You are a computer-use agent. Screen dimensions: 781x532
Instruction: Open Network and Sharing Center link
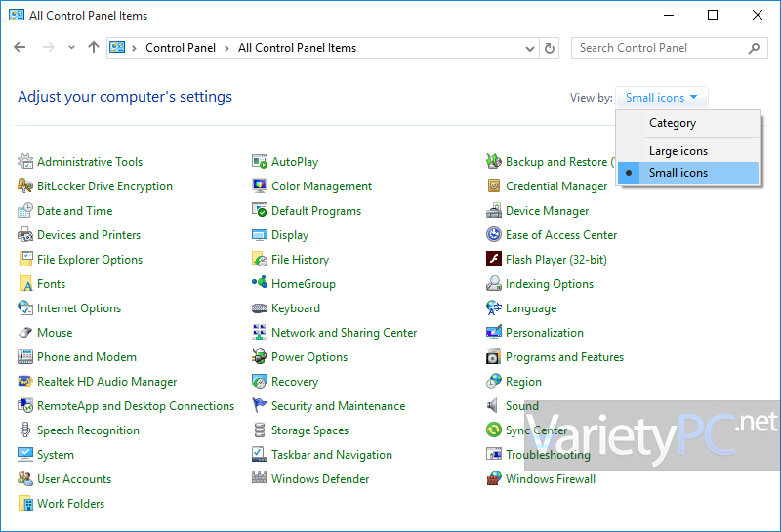click(x=345, y=332)
